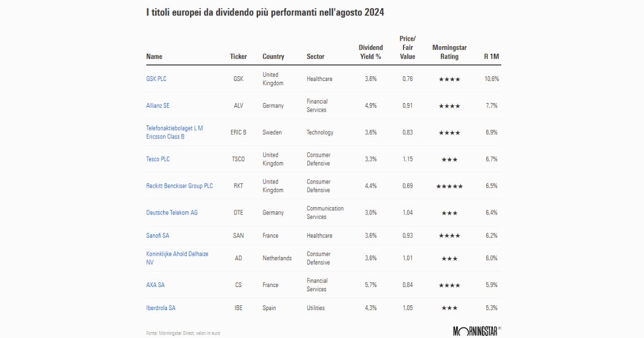Click Allianz SE four-star rating
The height and width of the screenshot is (338, 644).
[x=449, y=106]
